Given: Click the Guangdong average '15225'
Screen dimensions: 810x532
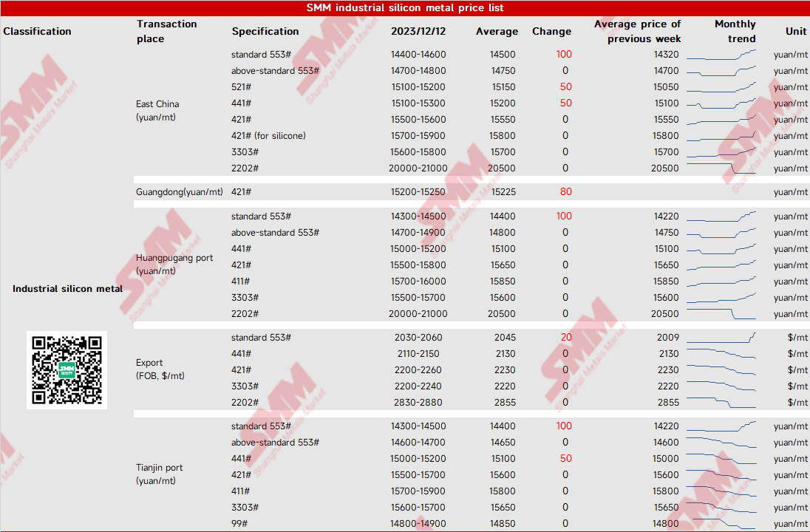Looking at the screenshot, I should tap(503, 191).
